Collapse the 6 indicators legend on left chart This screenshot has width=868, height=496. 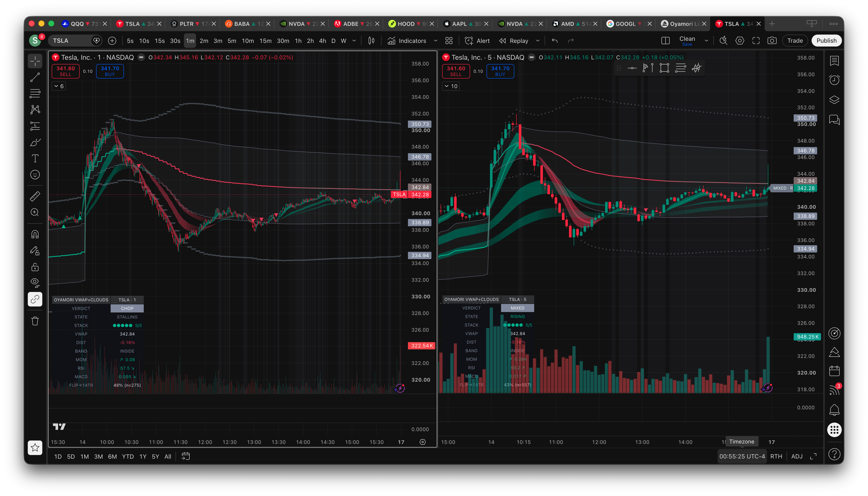[x=59, y=86]
